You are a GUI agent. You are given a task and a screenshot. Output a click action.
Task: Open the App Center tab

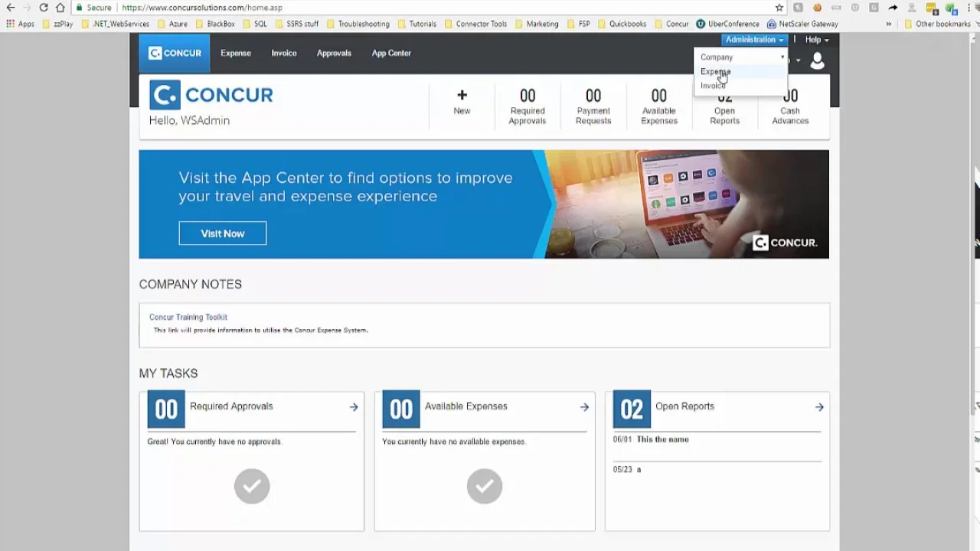391,53
